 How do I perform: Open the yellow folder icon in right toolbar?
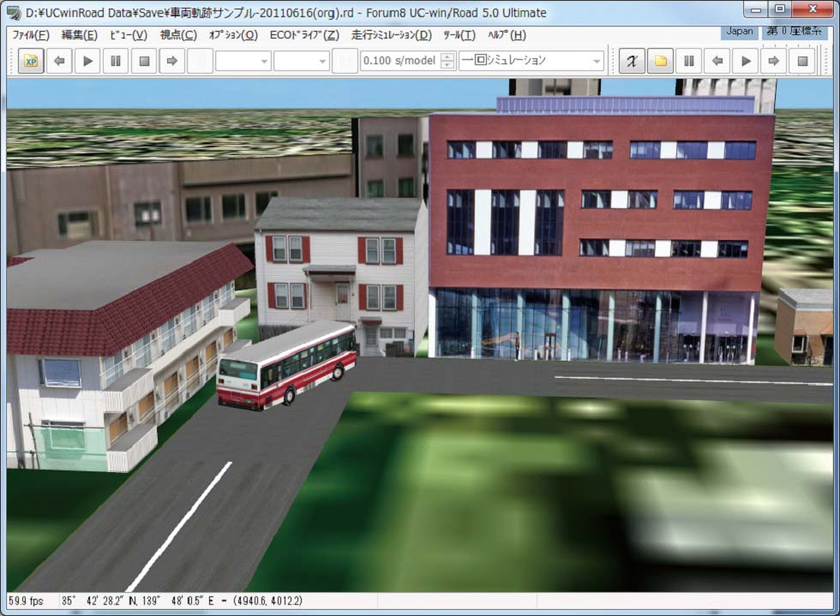point(661,61)
